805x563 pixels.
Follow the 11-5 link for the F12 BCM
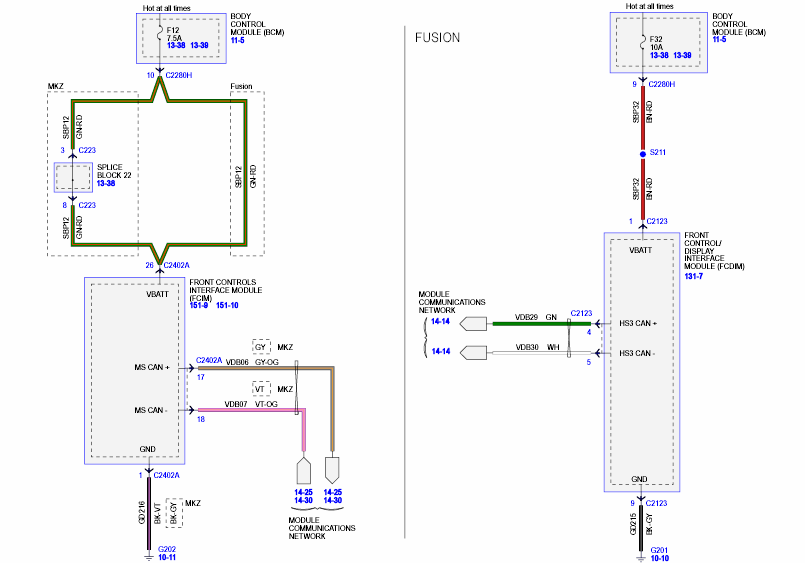(237, 40)
